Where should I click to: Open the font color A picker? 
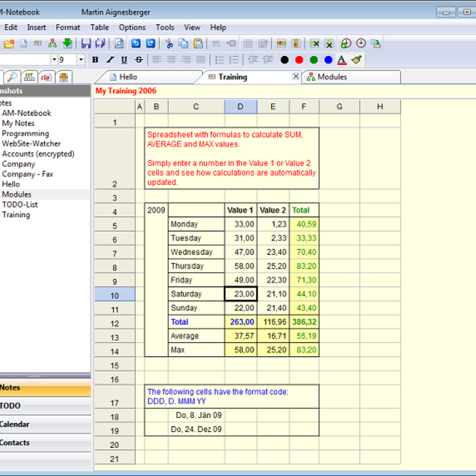342,60
